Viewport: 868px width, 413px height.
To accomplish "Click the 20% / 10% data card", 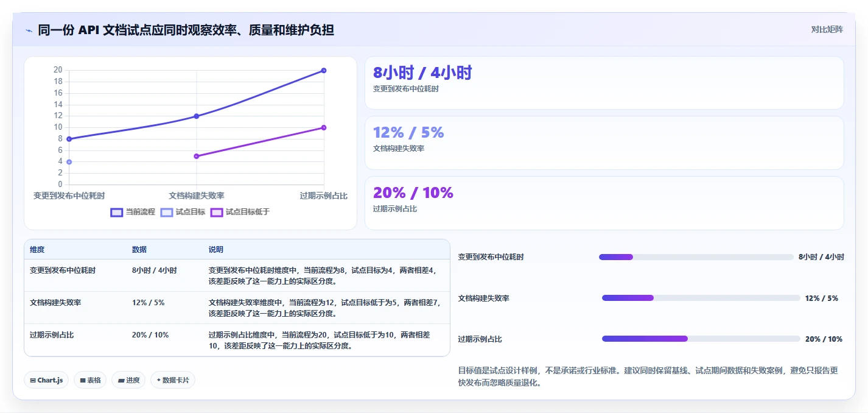I will pos(604,203).
